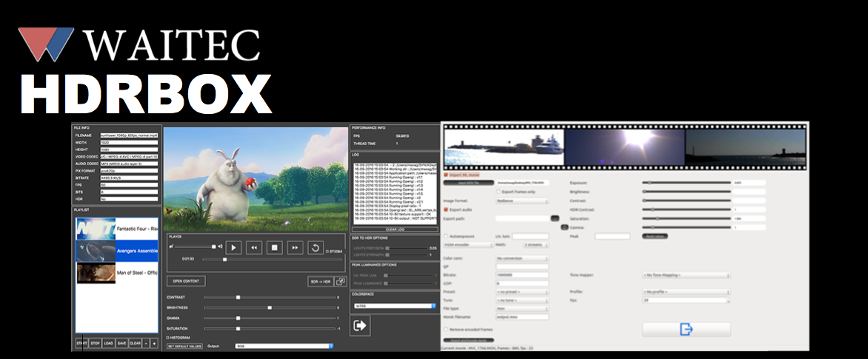Click the Play button in the player
This screenshot has height=359, width=868.
[x=233, y=247]
